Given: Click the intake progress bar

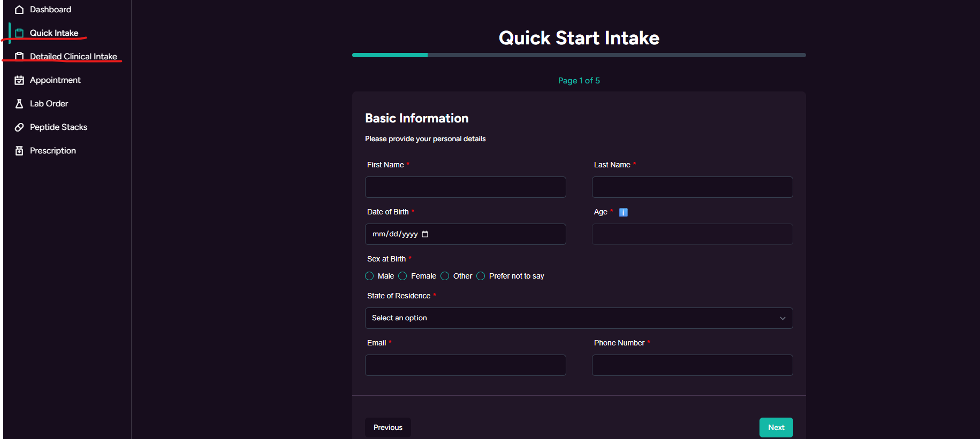Looking at the screenshot, I should point(579,55).
